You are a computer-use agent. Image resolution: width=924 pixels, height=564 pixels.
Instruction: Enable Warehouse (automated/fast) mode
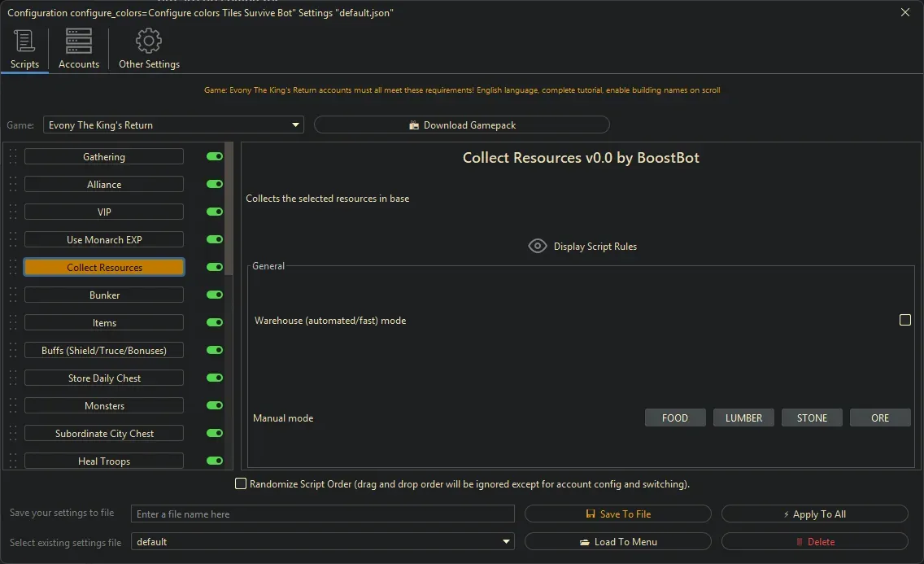pyautogui.click(x=904, y=320)
